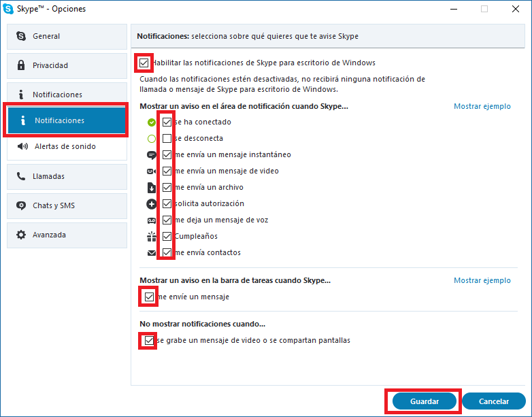532x417 pixels.
Task: Toggle 'me envía contactos' checkbox
Action: 167,252
